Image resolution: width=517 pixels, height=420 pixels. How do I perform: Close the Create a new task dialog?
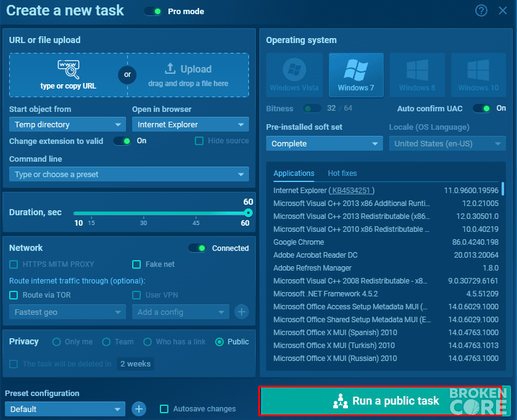point(502,11)
